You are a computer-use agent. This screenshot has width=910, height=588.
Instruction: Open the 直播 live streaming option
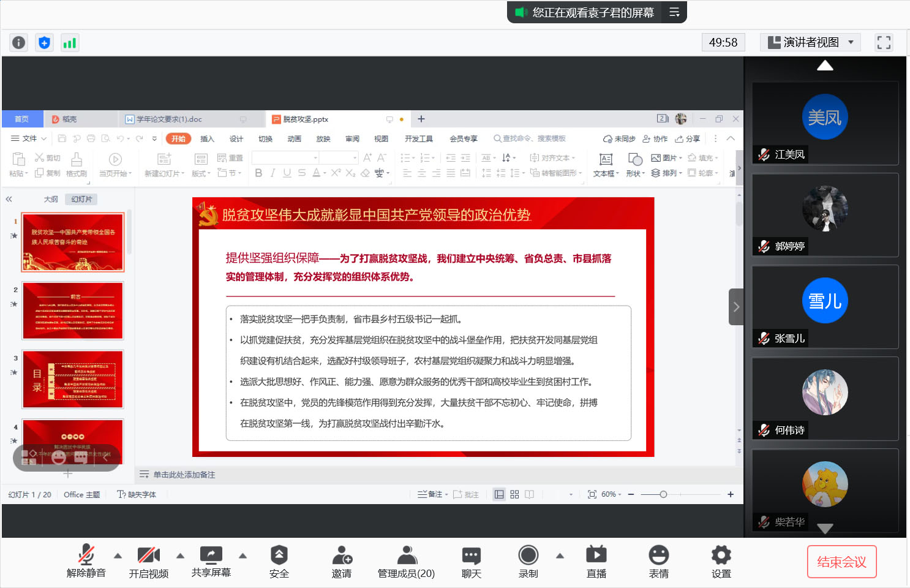pos(596,561)
